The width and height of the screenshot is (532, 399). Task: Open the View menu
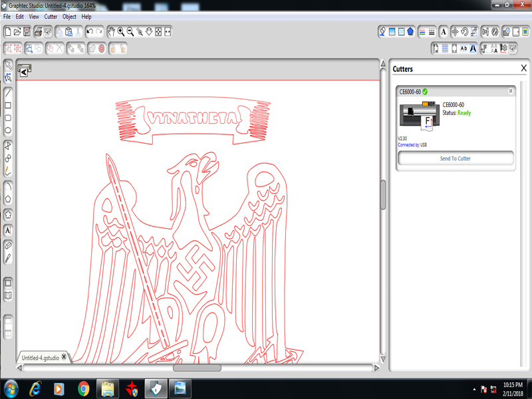tap(34, 17)
